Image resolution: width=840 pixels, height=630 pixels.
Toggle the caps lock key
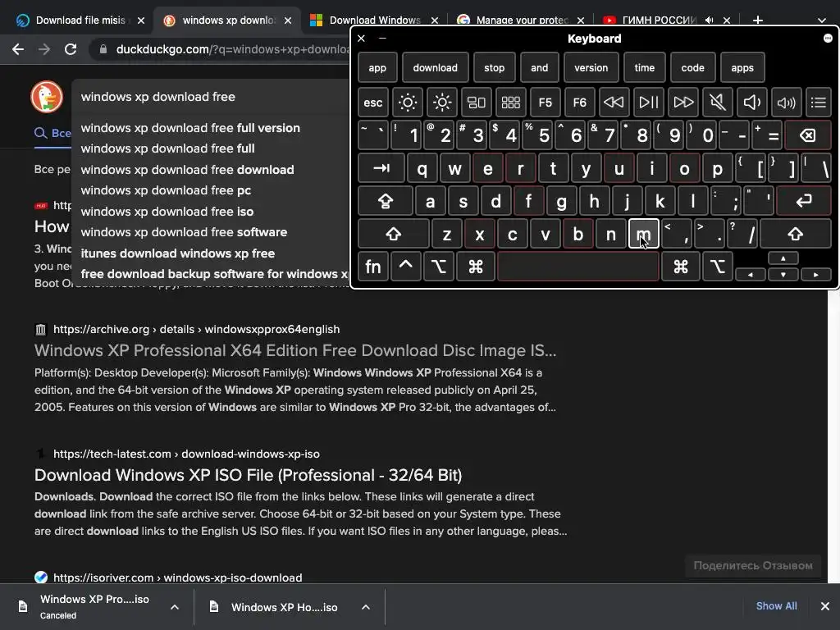coord(386,202)
